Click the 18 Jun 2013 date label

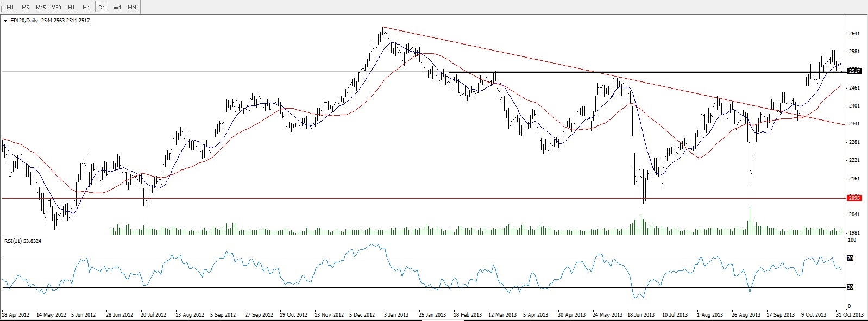641,314
